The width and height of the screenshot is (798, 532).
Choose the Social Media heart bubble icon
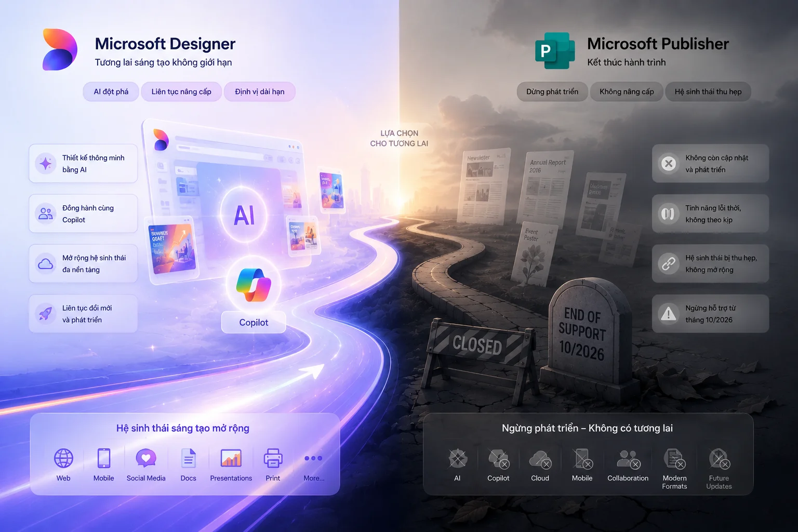[x=146, y=458]
